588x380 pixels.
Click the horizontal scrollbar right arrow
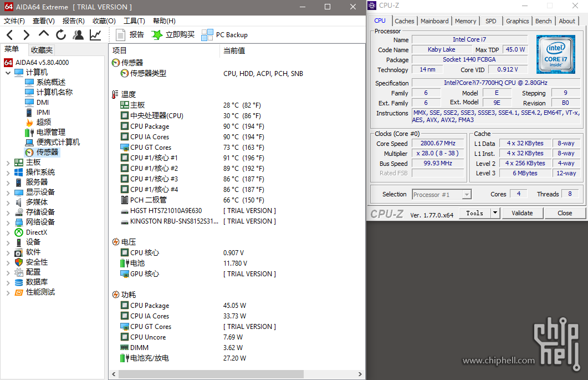click(360, 374)
